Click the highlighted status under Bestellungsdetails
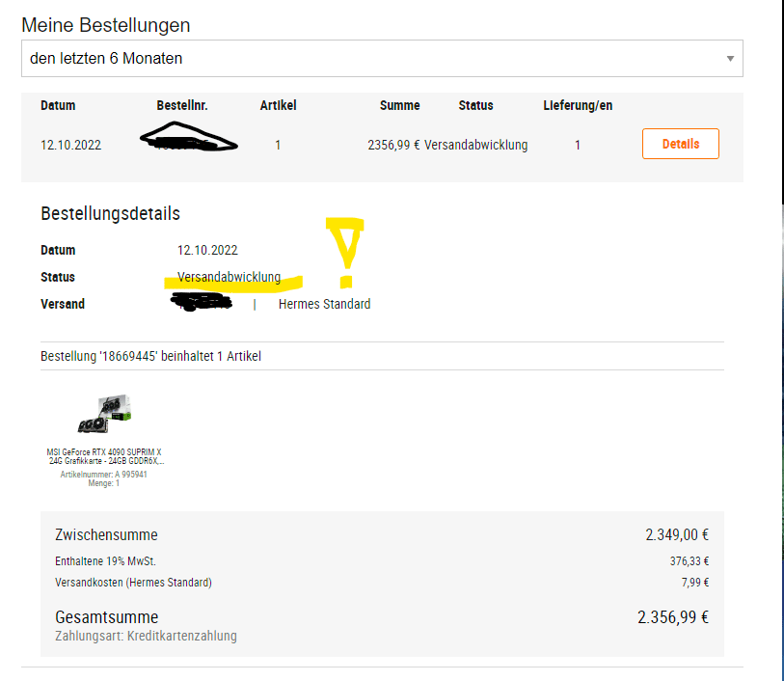This screenshot has height=681, width=784. pos(229,277)
